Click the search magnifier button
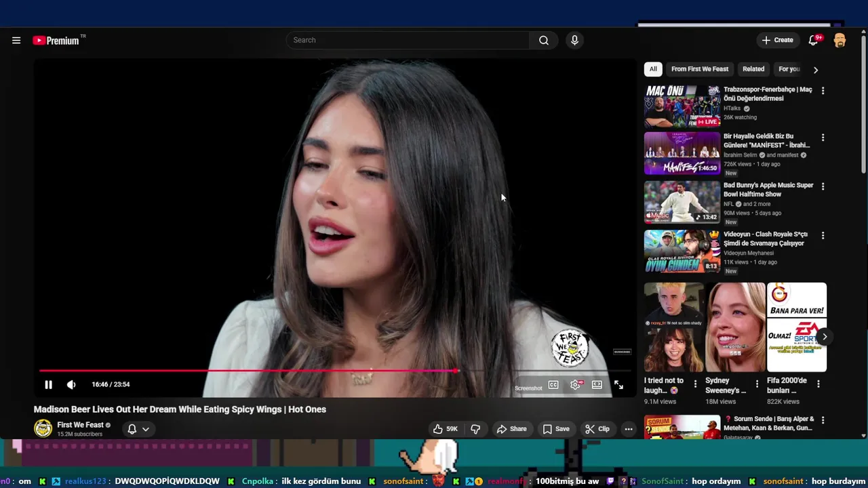 click(544, 40)
